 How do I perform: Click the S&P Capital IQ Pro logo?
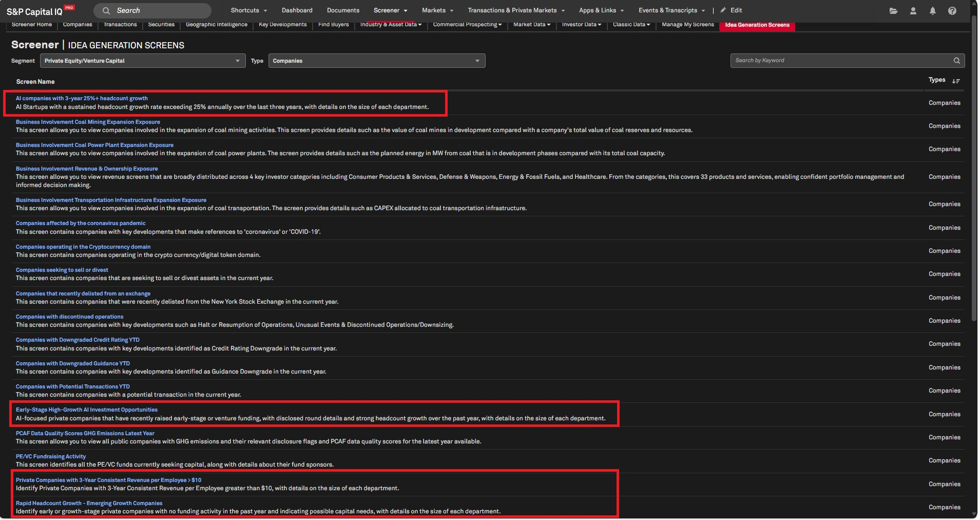(x=41, y=11)
